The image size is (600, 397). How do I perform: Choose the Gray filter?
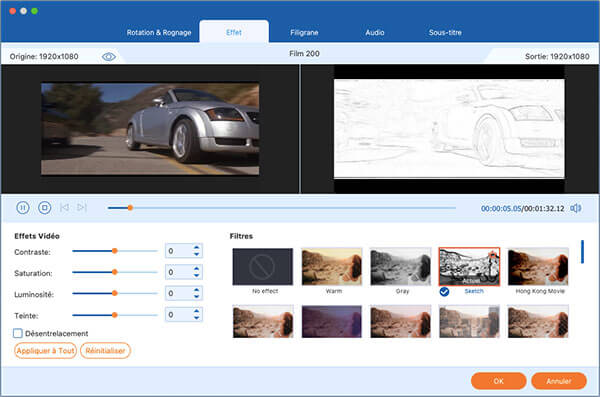pyautogui.click(x=400, y=266)
